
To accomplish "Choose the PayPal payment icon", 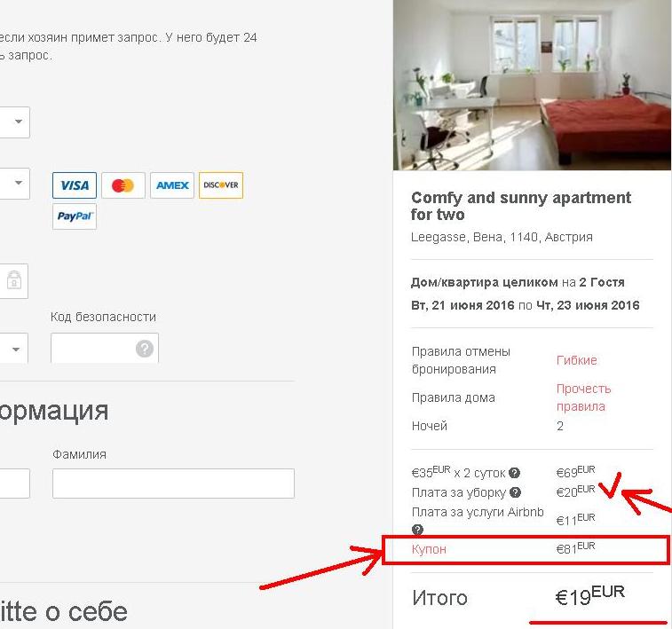I will point(75,216).
